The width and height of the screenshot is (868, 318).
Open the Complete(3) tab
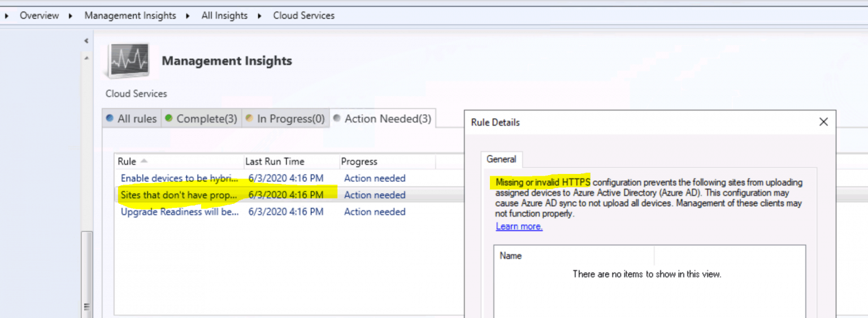coord(201,119)
